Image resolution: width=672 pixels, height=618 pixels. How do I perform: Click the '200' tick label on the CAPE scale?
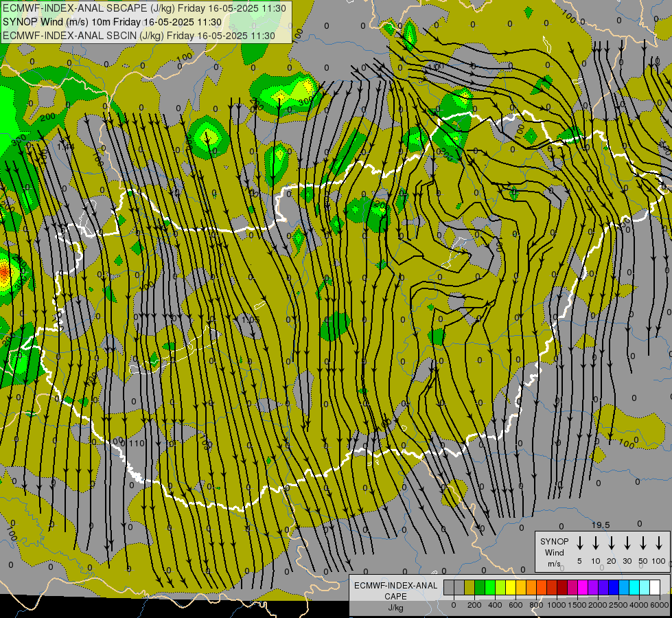pos(474,605)
